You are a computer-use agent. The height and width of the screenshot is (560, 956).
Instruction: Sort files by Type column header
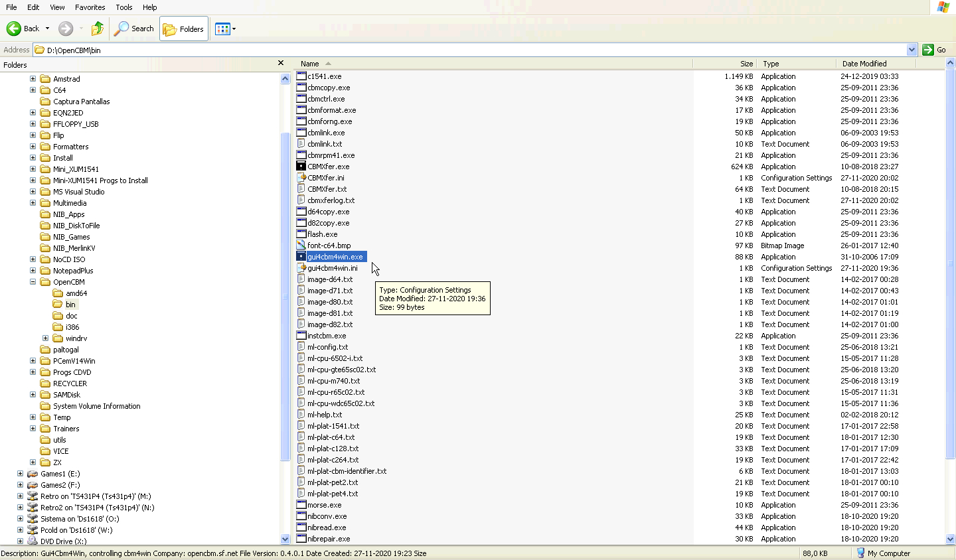click(796, 64)
